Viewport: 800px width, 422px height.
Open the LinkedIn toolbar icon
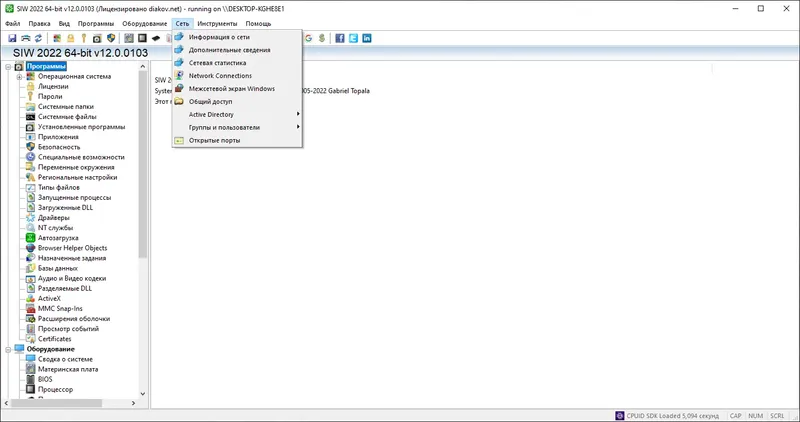pyautogui.click(x=366, y=38)
